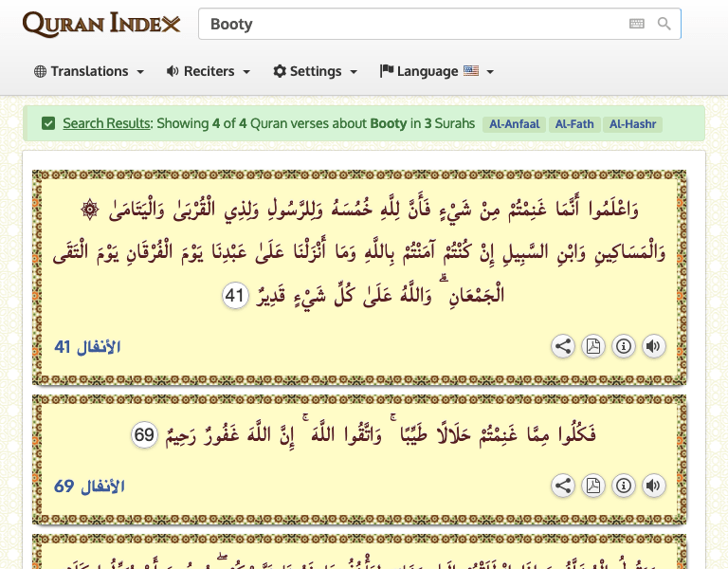Open info for verse 69
Screen dimensions: 728x569
[624, 486]
